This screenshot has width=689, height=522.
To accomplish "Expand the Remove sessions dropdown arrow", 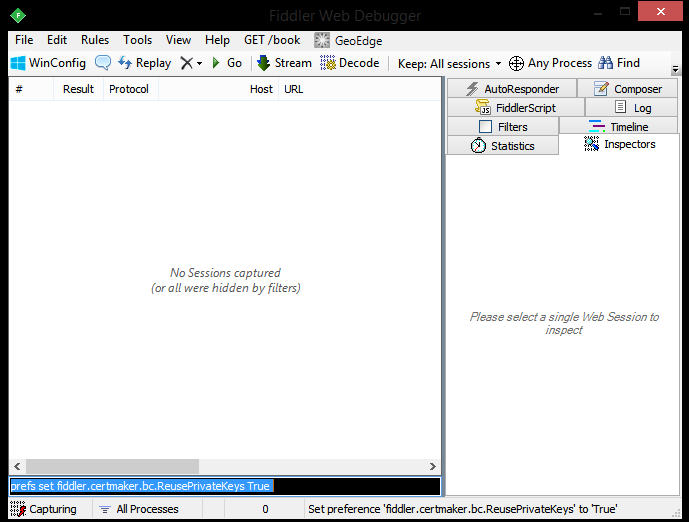I will point(199,64).
